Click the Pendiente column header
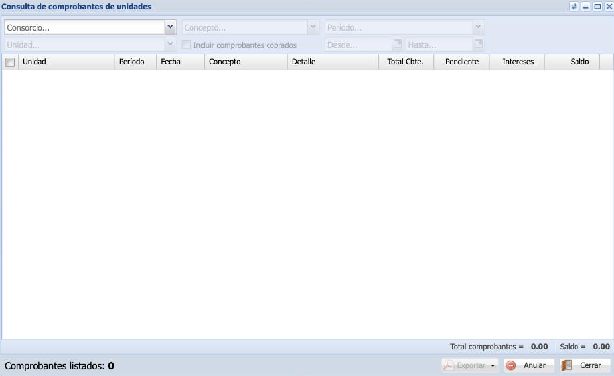614x376 pixels. point(462,62)
